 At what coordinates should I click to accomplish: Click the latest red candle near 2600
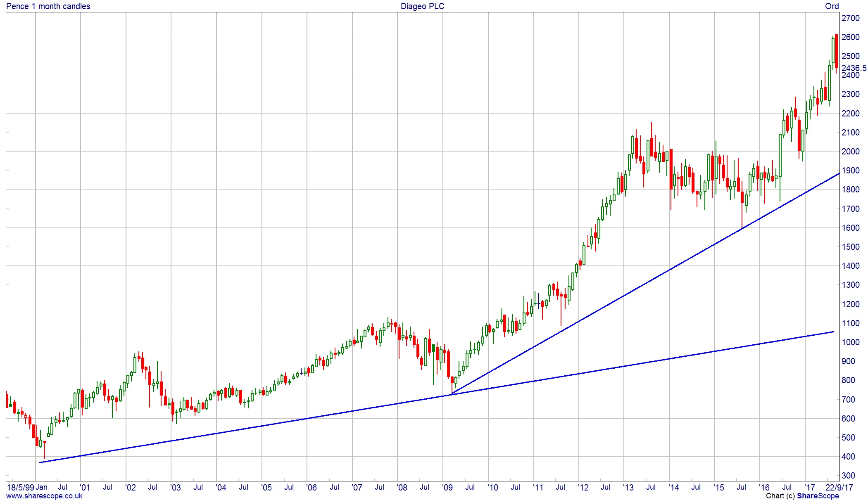tap(836, 52)
